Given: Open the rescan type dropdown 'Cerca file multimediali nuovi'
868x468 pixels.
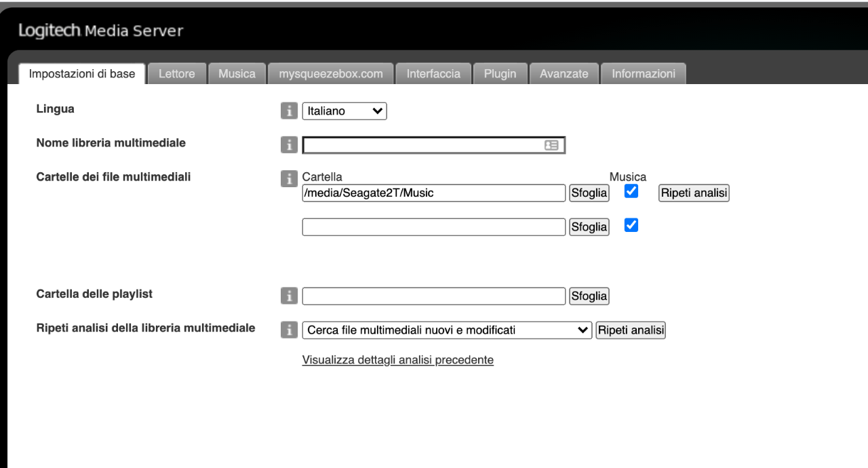Looking at the screenshot, I should click(x=447, y=330).
